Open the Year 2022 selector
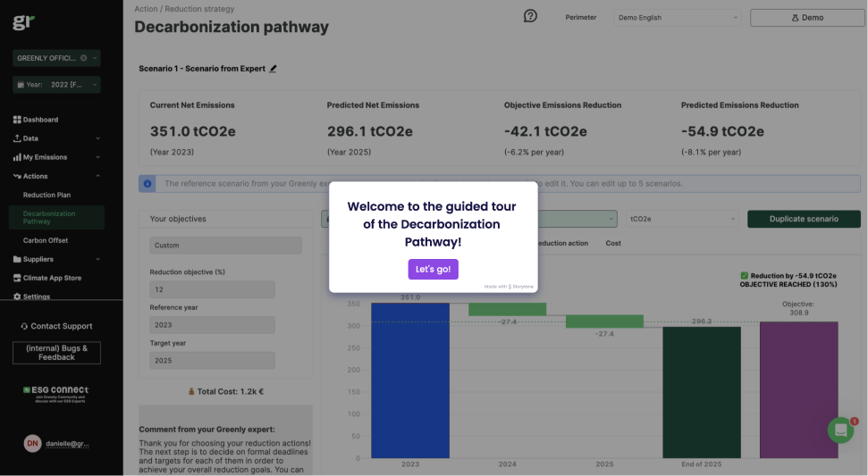This screenshot has height=476, width=868. [x=56, y=85]
